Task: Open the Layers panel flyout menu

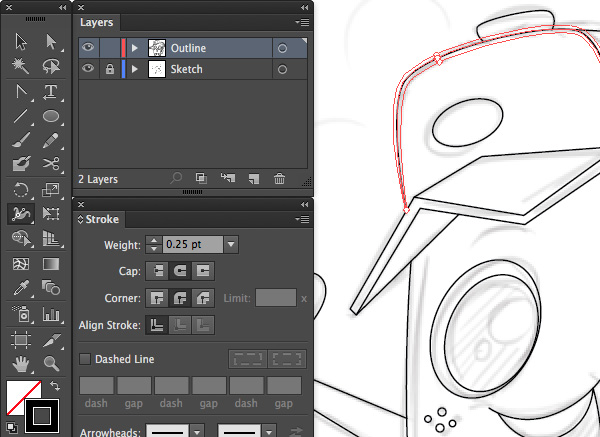Action: (302, 21)
